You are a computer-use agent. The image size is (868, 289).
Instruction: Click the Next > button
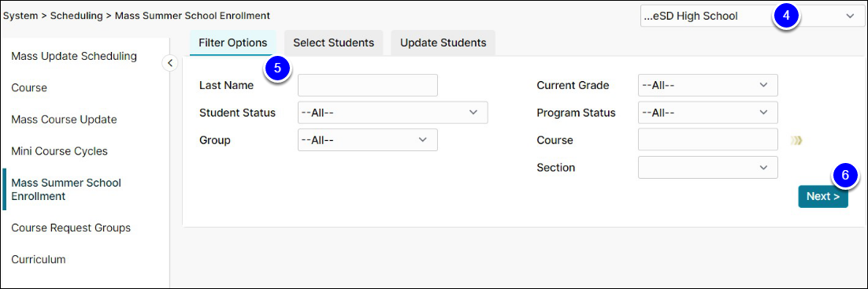coord(822,196)
